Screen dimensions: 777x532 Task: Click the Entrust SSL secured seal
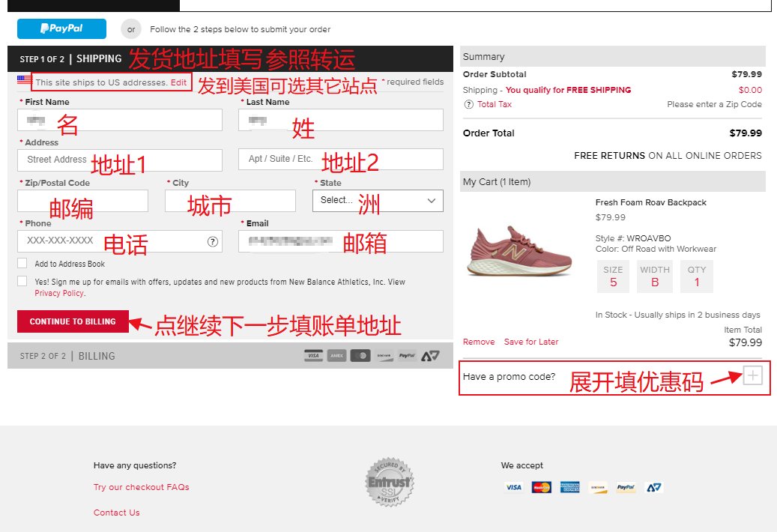coord(390,482)
